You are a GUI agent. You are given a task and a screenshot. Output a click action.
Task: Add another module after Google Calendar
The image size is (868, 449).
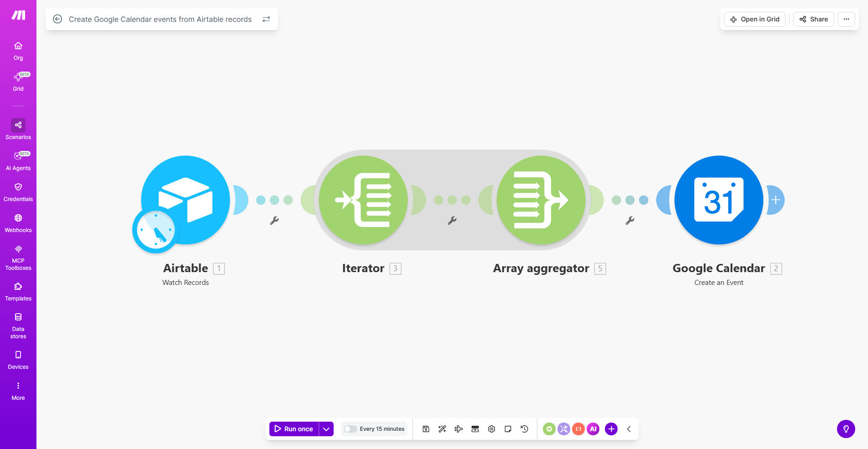point(775,200)
